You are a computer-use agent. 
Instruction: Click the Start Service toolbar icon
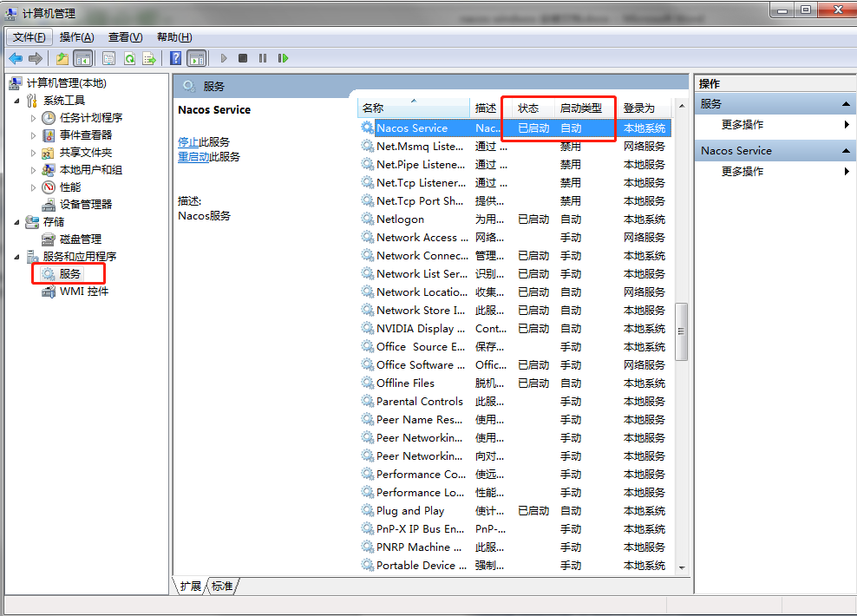pyautogui.click(x=222, y=58)
